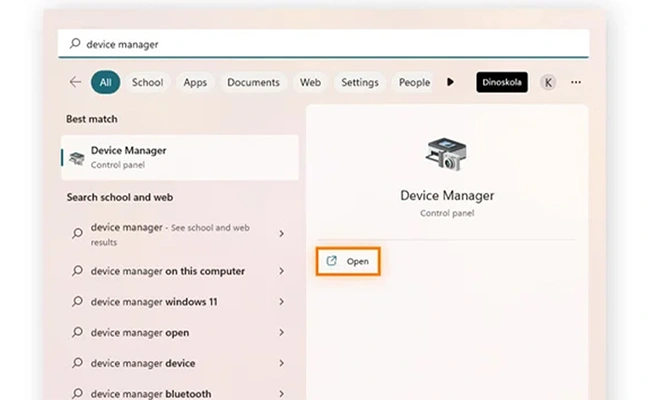Select 'device manager windows 11' suggestion
Screen dimensions: 650x400
pyautogui.click(x=178, y=302)
